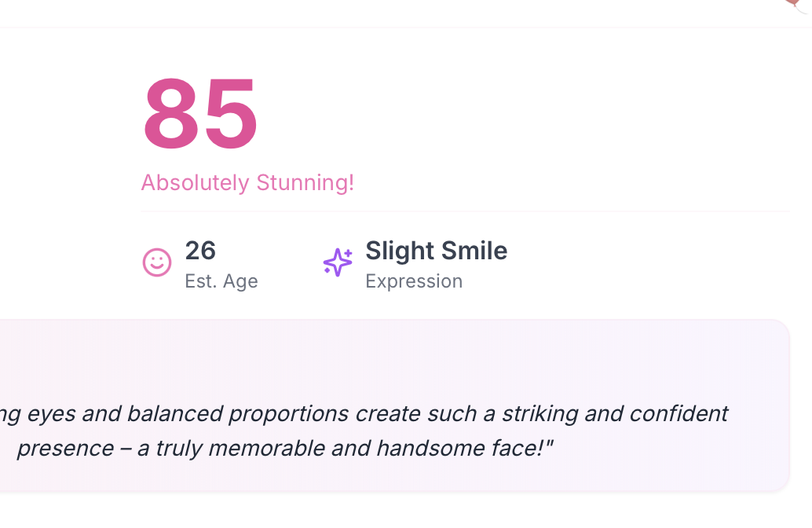Click the gray "Expression" caption

(x=414, y=281)
